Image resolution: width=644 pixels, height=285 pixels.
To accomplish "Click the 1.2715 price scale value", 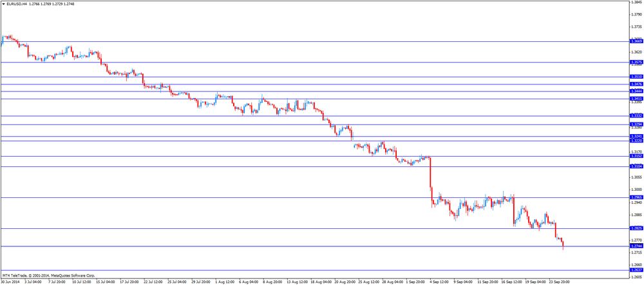I will click(636, 252).
